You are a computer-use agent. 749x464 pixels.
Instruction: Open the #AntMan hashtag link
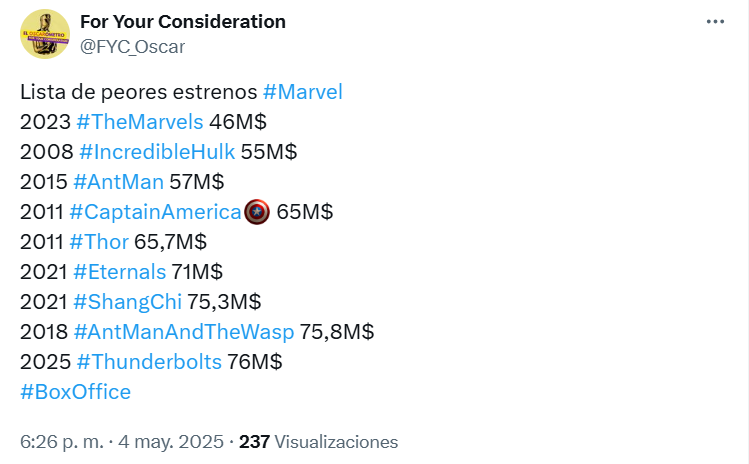click(x=123, y=182)
